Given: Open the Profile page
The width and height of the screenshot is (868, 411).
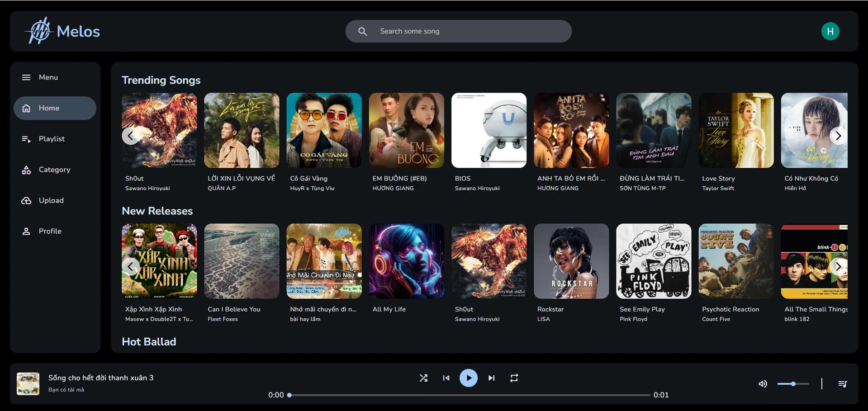Looking at the screenshot, I should (50, 231).
